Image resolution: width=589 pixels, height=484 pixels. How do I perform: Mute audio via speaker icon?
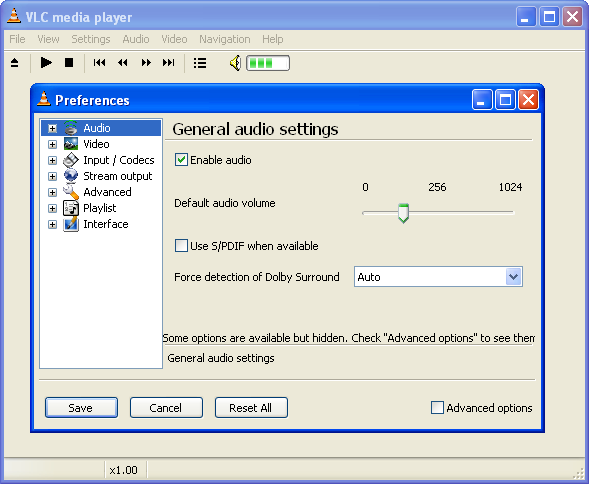[x=235, y=63]
